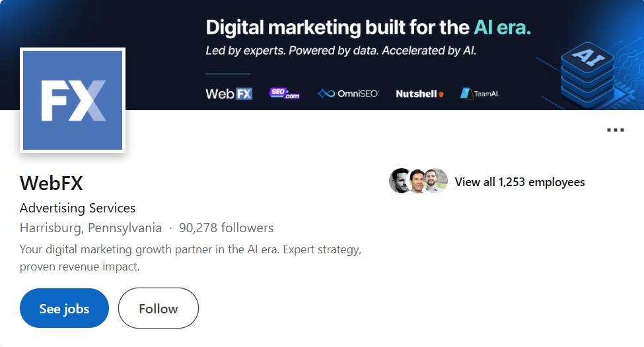Click the middle employee avatar photo
644x347 pixels.
(417, 181)
